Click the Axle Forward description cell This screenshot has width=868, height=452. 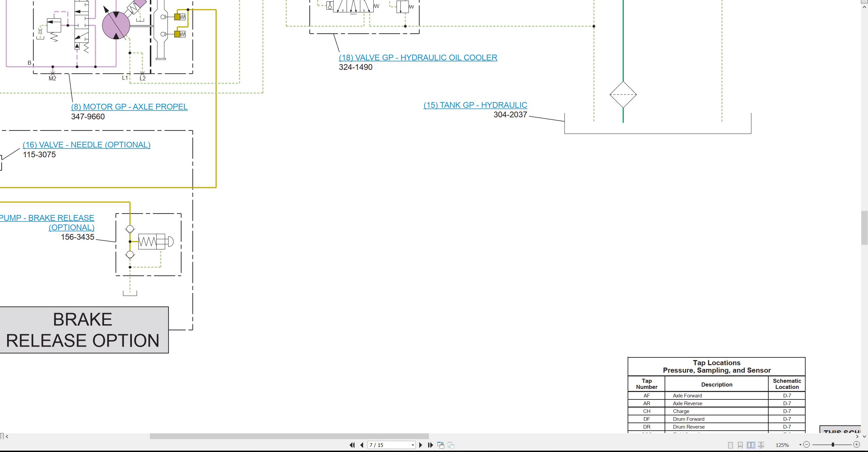716,396
